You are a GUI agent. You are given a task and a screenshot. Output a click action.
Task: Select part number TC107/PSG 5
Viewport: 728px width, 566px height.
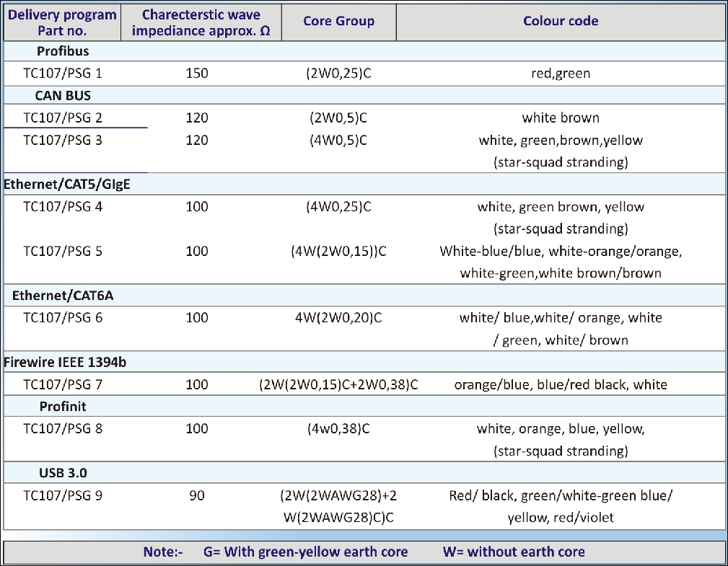(x=63, y=251)
